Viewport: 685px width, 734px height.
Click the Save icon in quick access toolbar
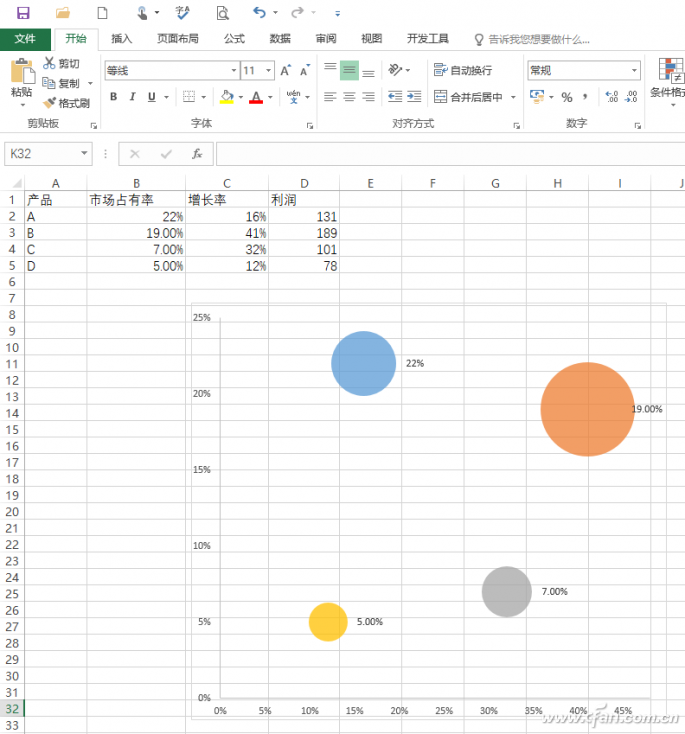pos(23,13)
